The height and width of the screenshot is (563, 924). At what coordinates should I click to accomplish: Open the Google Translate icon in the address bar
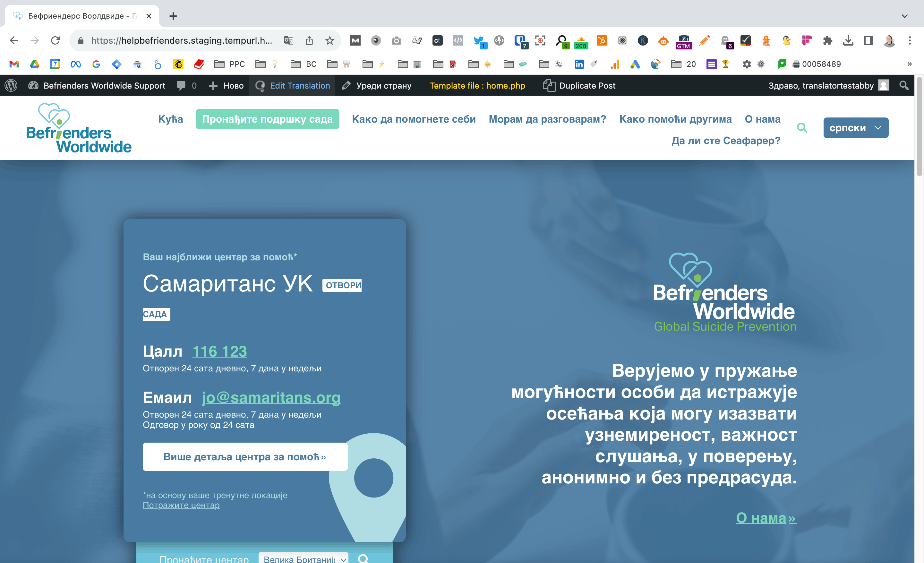288,40
